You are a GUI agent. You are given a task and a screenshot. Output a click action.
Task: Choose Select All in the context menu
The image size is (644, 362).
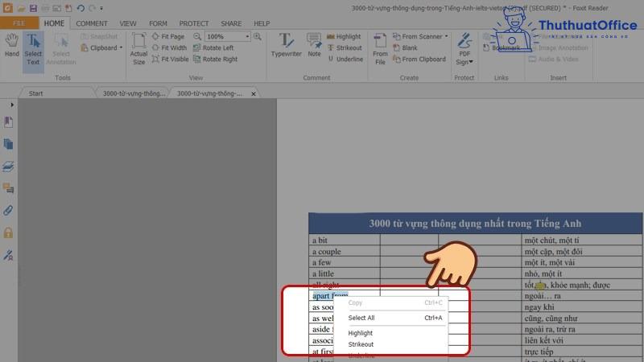pyautogui.click(x=390, y=318)
